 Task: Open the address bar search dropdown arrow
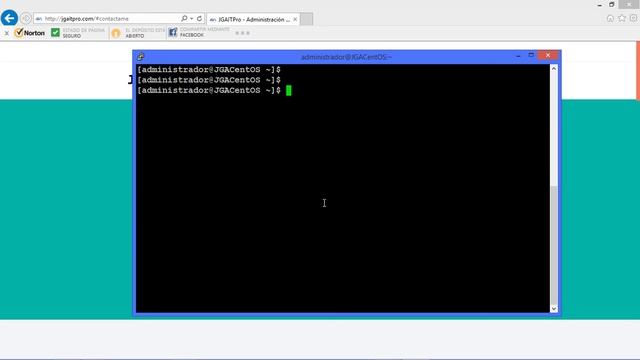pos(191,18)
